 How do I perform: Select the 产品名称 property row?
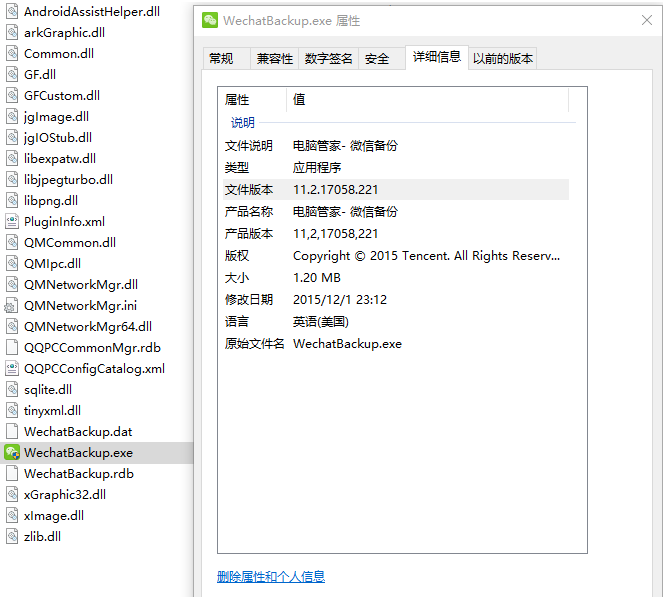396,211
